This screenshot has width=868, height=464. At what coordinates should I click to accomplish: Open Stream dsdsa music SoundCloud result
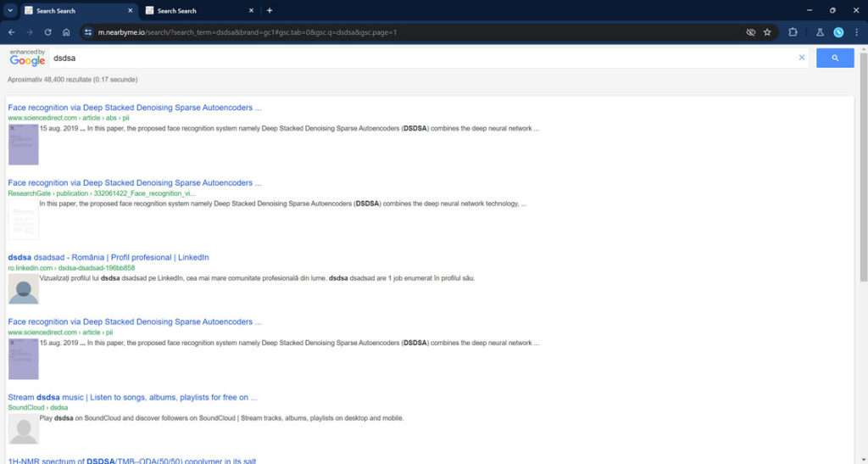pos(132,397)
